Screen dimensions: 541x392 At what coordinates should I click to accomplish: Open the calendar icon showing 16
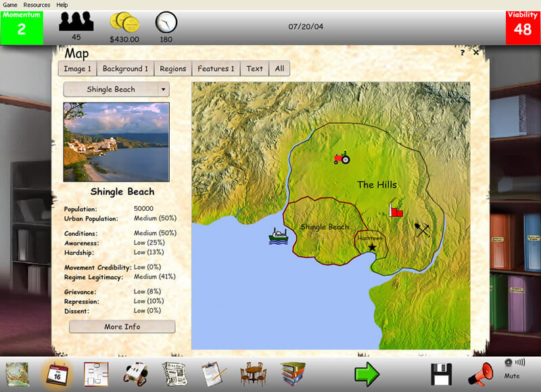57,374
